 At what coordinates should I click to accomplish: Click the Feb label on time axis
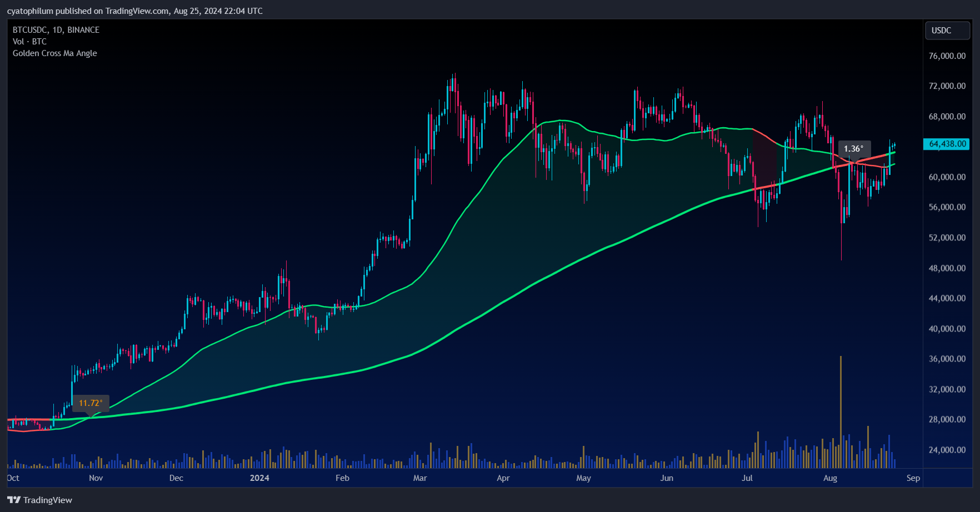(x=342, y=478)
